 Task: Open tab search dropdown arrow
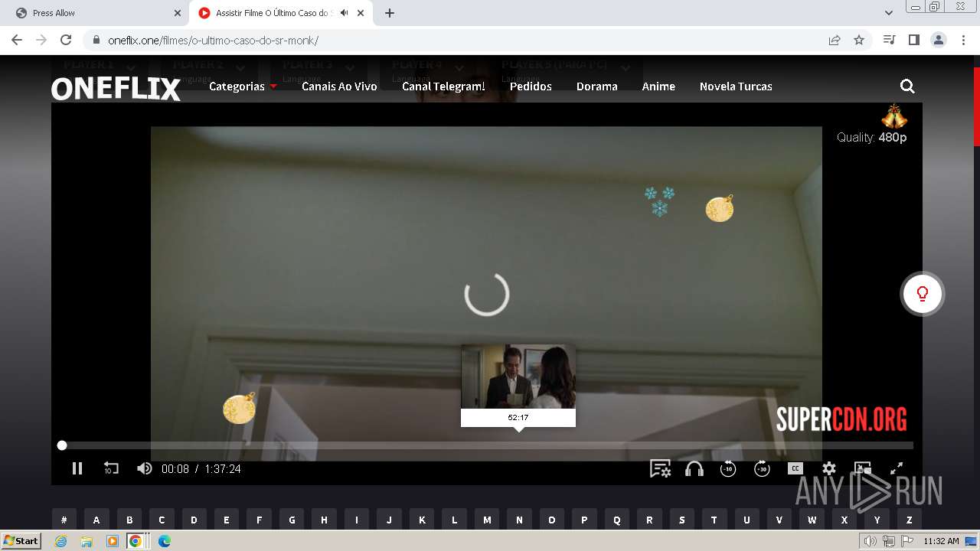pyautogui.click(x=889, y=13)
